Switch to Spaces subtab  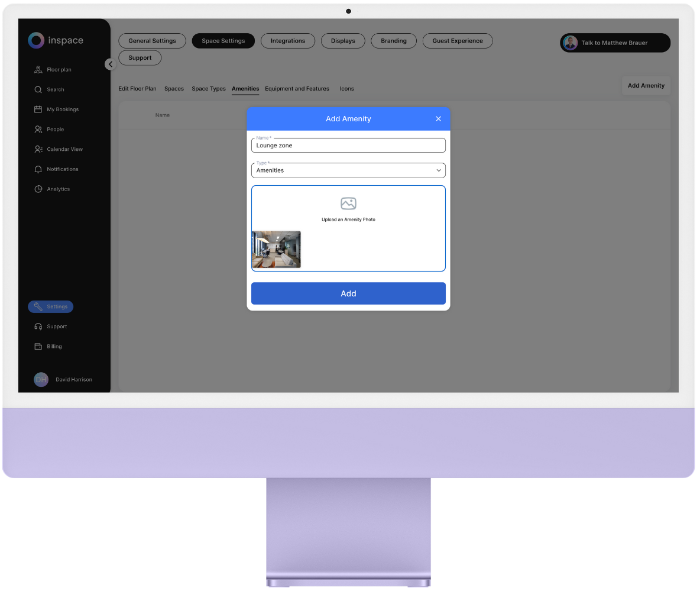174,89
